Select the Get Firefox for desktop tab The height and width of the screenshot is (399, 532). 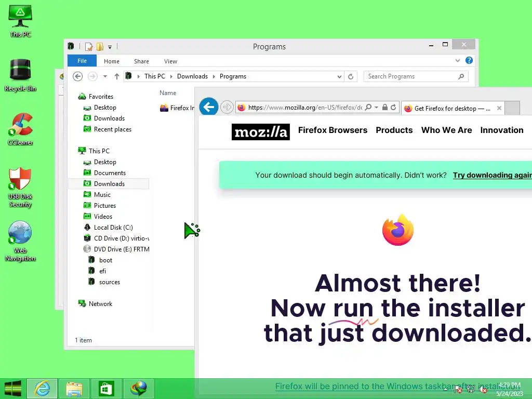click(x=453, y=108)
